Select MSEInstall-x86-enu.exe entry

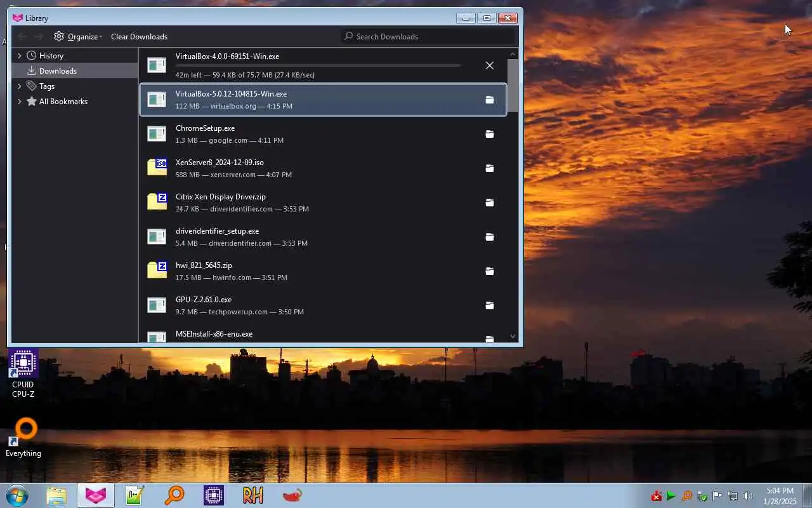[x=323, y=334]
